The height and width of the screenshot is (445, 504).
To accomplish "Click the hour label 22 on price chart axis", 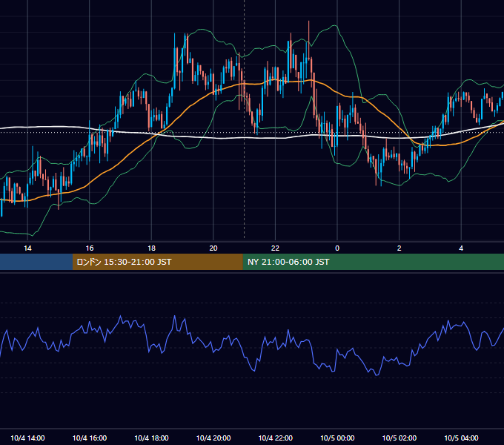I will click(x=275, y=248).
